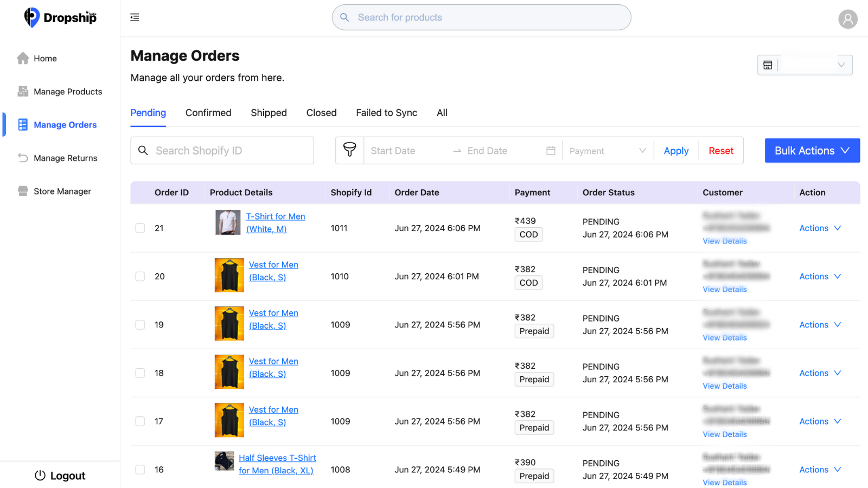Screen dimensions: 868x488
Task: Switch to the Failed to Sync tab
Action: 386,113
